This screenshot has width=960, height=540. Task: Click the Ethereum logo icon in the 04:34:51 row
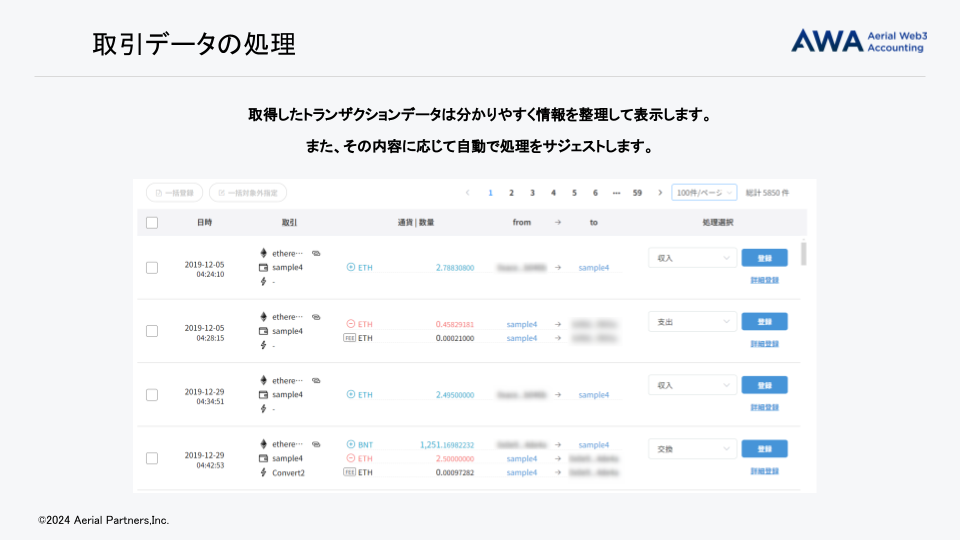tap(264, 380)
